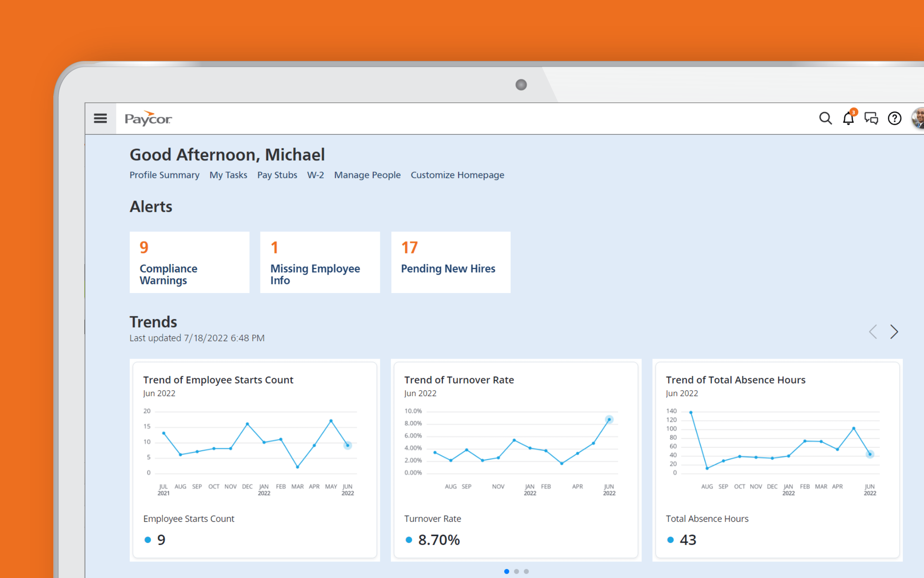Open My Tasks link
Screen dimensions: 924x578
(228, 175)
